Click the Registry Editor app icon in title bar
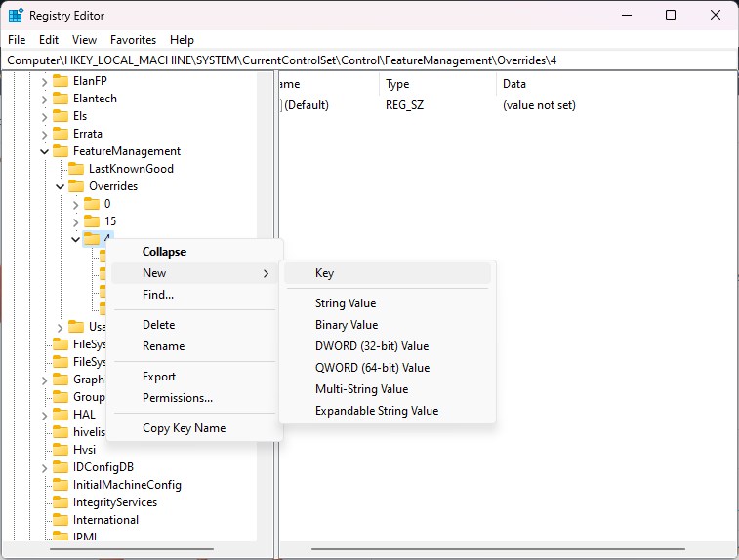The width and height of the screenshot is (739, 560). 16,15
